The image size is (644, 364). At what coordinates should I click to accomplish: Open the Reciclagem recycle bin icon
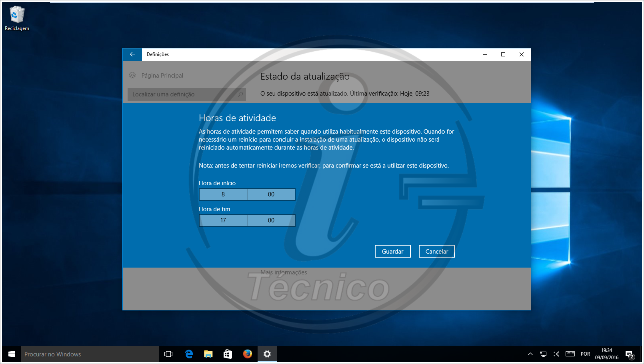17,15
